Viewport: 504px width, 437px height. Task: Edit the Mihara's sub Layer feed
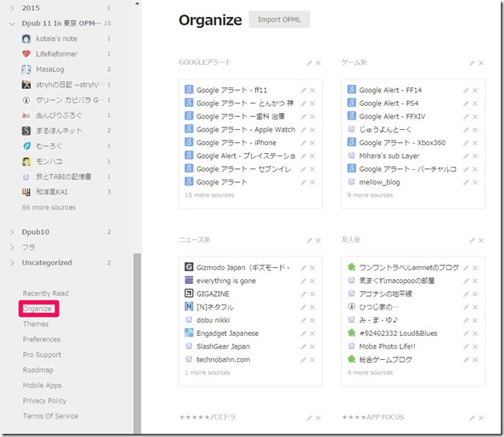click(465, 156)
